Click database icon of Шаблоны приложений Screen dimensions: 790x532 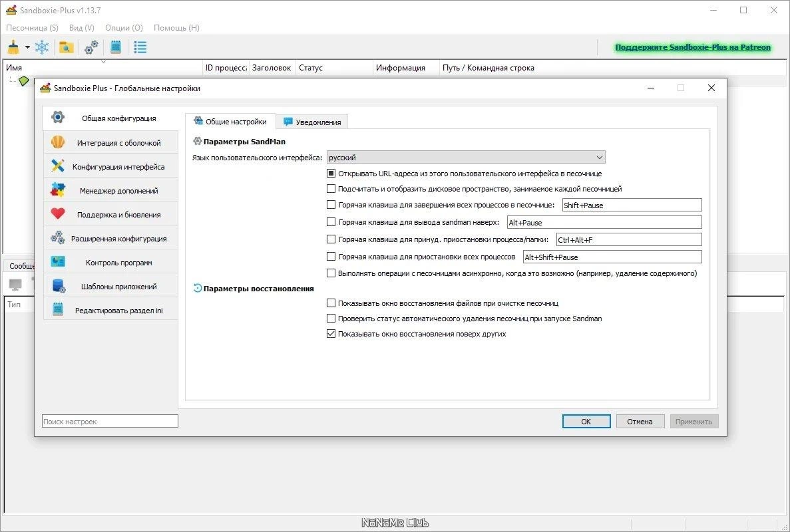59,286
